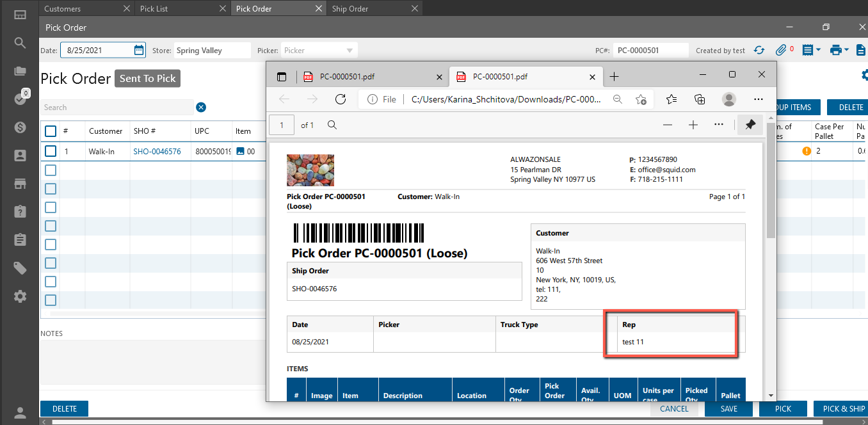
Task: Click the PICK button
Action: point(783,408)
